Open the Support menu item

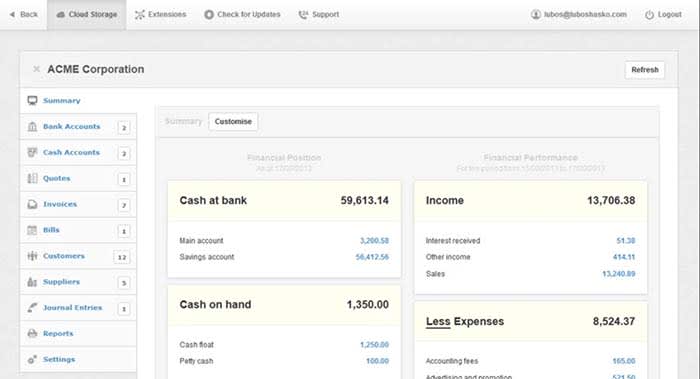[x=319, y=15]
